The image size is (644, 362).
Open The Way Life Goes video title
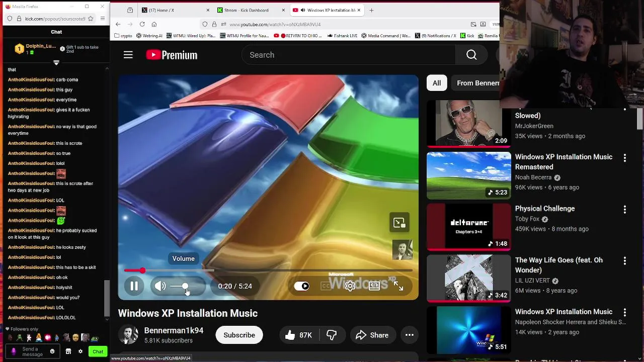click(x=558, y=265)
